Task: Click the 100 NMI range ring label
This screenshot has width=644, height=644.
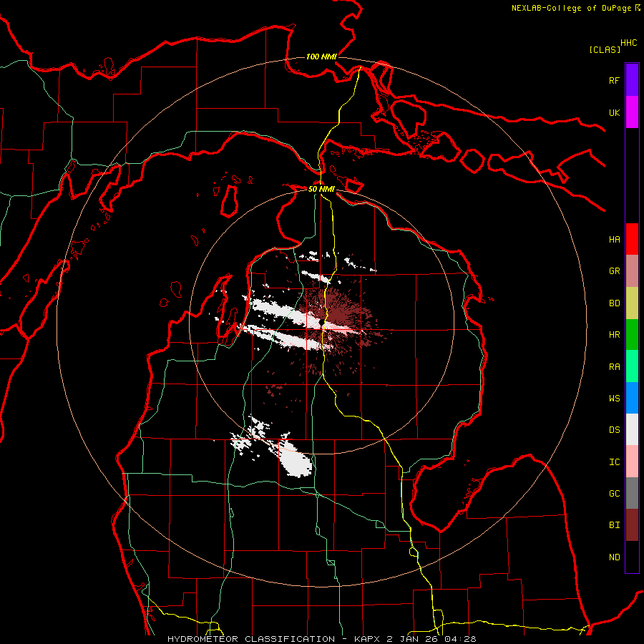Action: [321, 57]
